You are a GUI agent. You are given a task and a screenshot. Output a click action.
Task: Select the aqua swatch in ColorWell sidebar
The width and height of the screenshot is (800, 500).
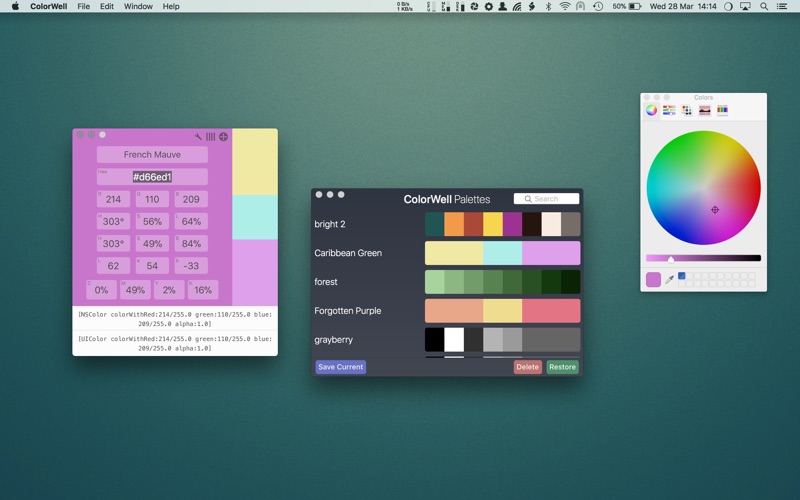(x=255, y=217)
